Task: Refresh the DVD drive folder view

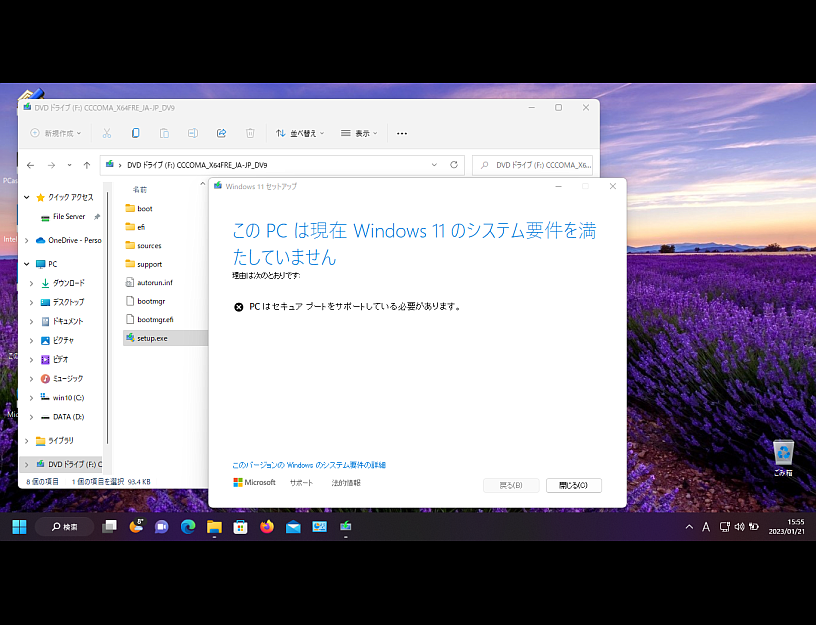Action: pos(454,165)
